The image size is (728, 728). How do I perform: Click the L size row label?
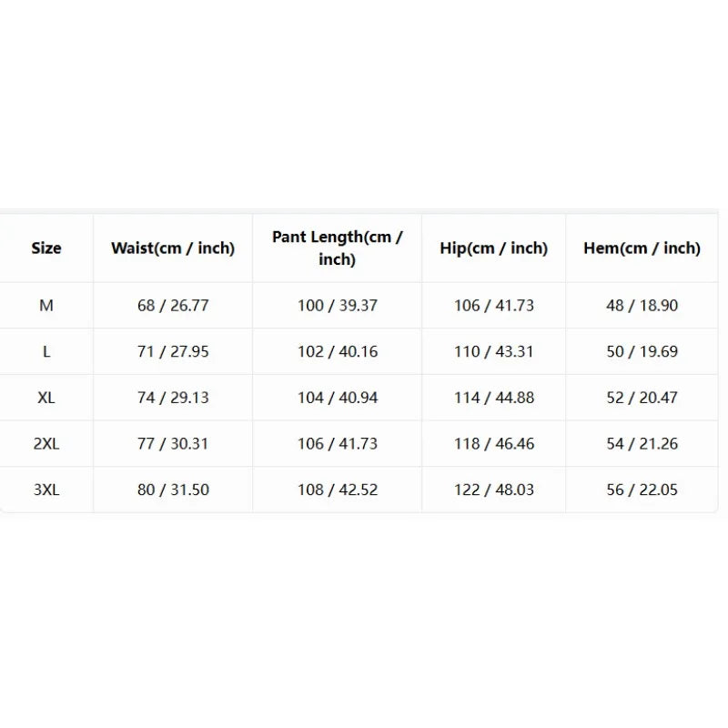pyautogui.click(x=46, y=351)
